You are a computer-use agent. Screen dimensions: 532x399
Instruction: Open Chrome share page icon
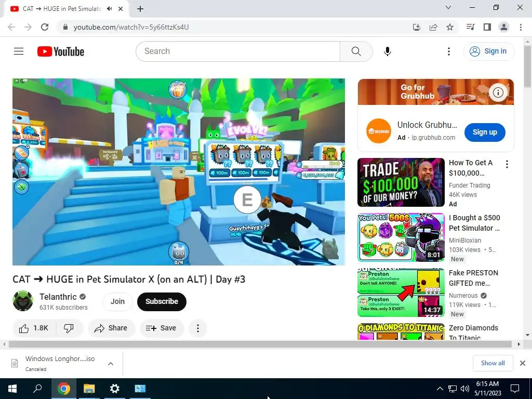(433, 27)
